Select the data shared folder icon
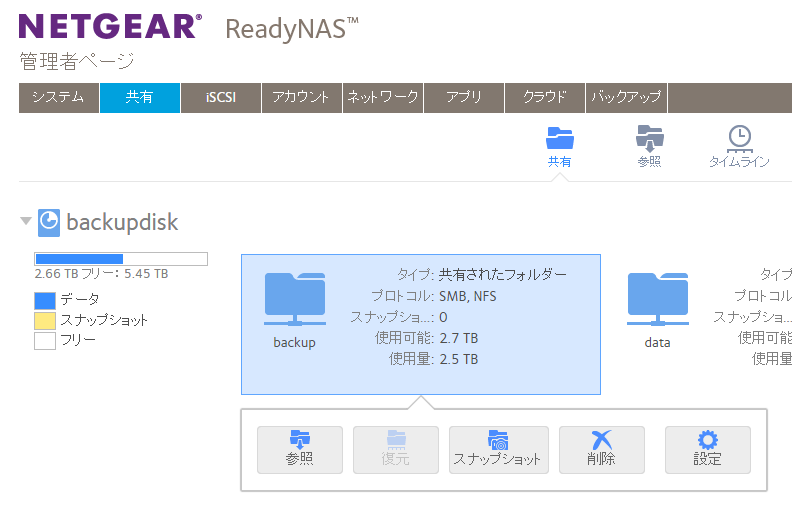Screen dimensions: 792x521 pos(658,299)
